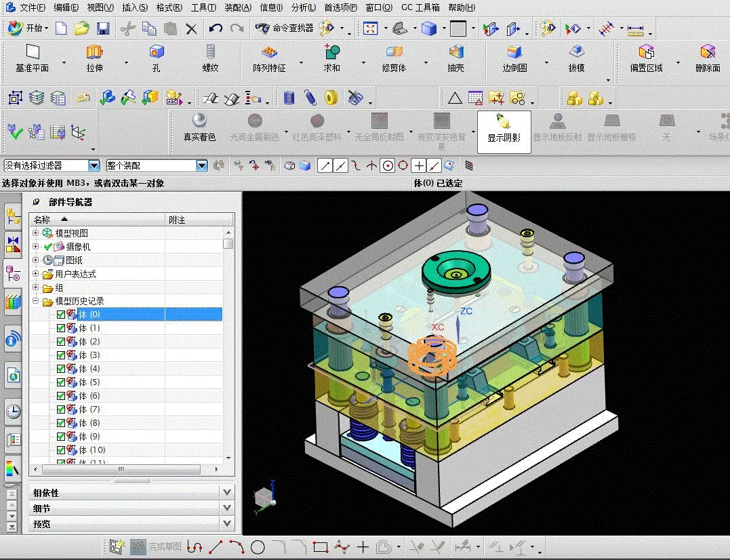Toggle checkbox for 体 (5)

click(60, 382)
